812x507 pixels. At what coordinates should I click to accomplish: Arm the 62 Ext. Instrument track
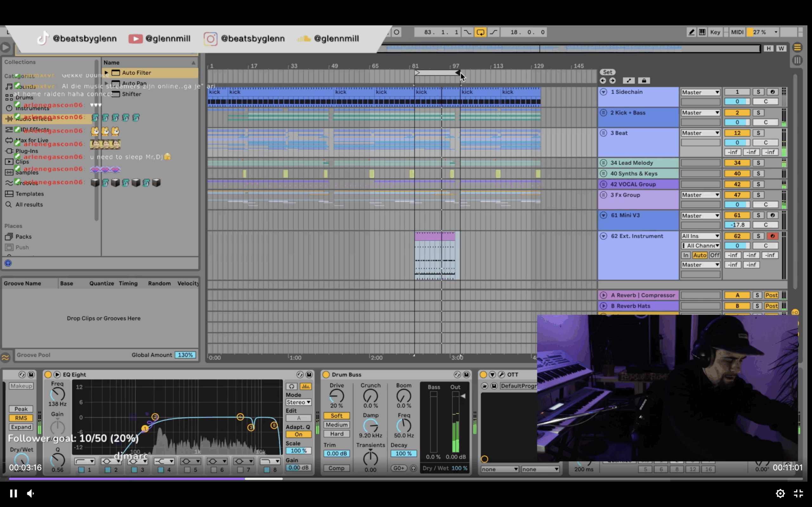[772, 236]
